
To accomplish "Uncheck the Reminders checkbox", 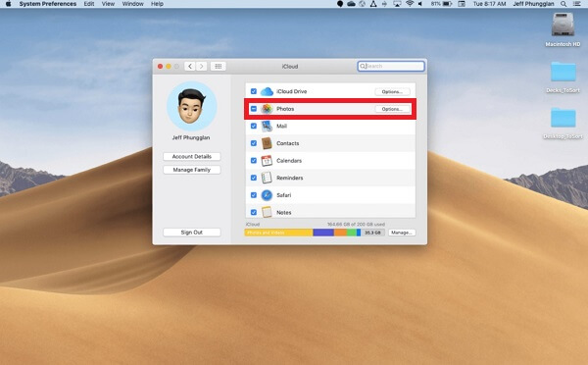I will tap(254, 178).
